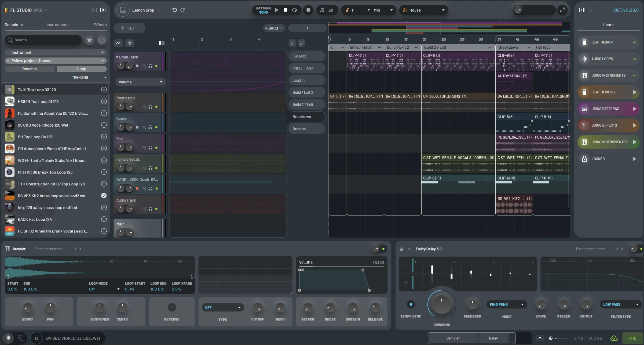
Task: Click the track height split icon
Action: [x=130, y=43]
